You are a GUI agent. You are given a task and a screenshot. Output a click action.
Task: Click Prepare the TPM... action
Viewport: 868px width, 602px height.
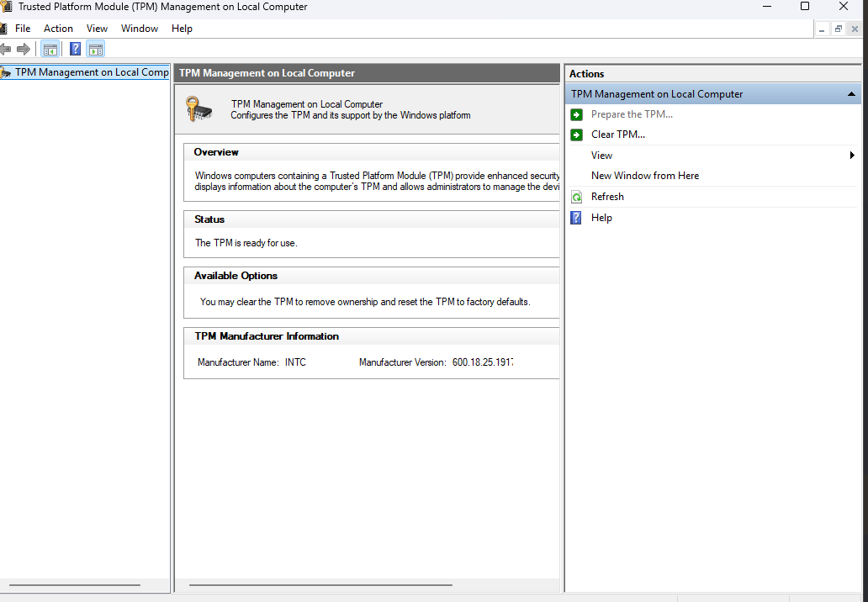click(x=632, y=114)
